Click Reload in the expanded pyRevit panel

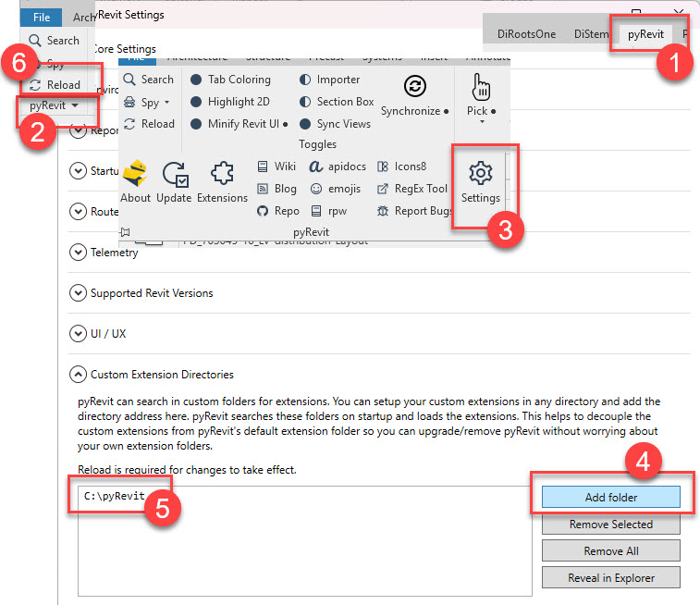(149, 124)
